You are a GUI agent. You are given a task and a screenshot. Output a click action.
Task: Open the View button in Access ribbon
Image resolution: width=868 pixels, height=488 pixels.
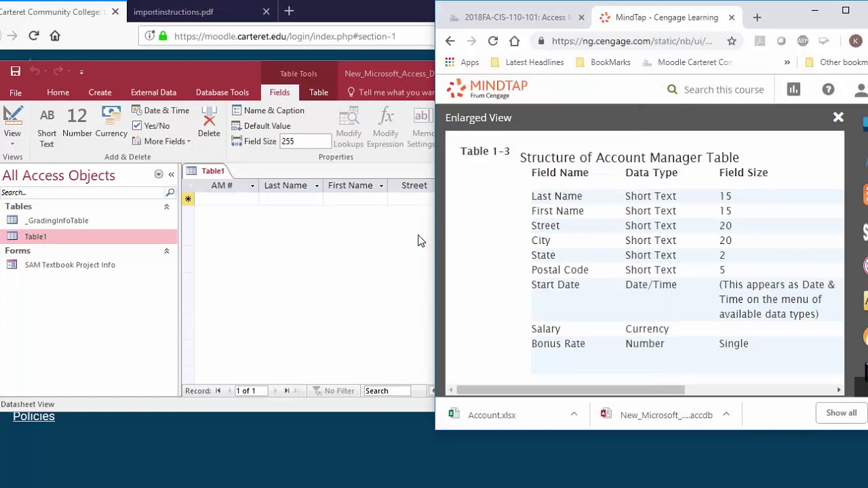point(12,126)
